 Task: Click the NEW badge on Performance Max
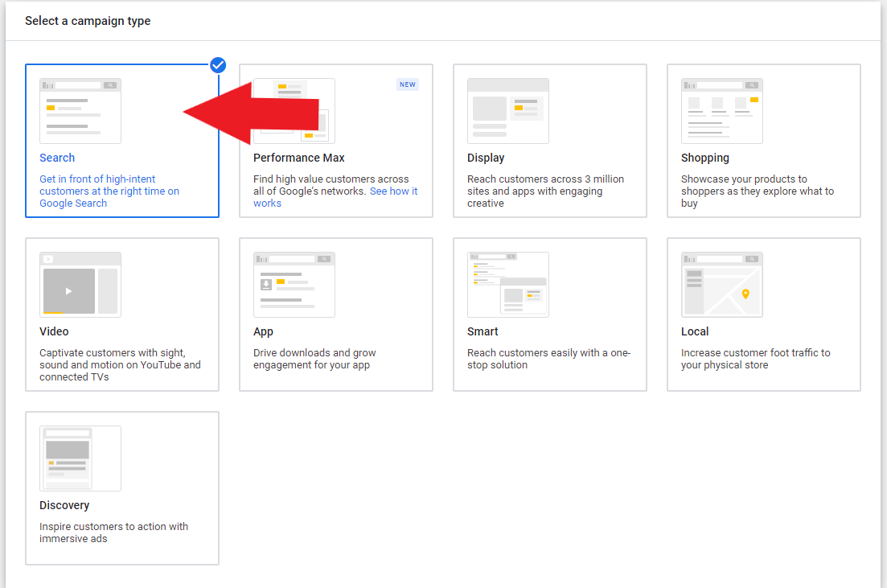pos(408,84)
